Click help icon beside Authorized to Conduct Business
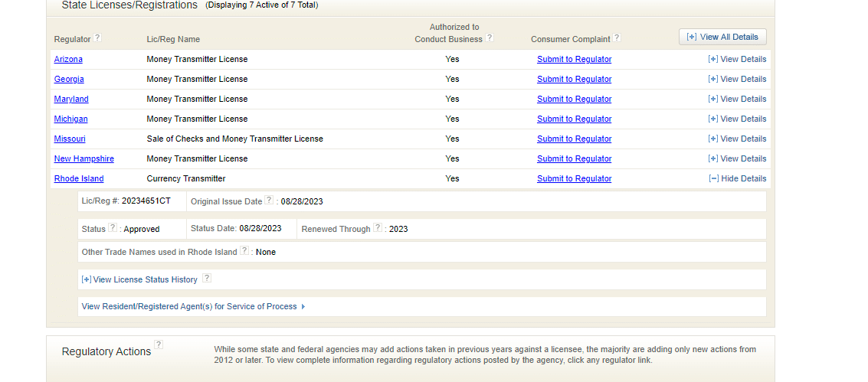Viewport: 868px width, 382px height. click(x=490, y=38)
